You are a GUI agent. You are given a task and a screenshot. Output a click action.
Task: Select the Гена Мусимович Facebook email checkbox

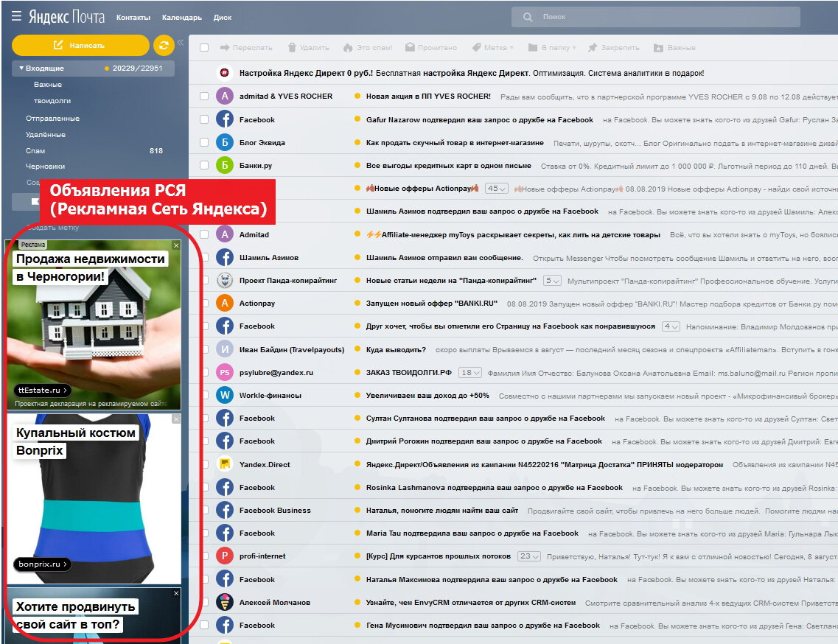click(204, 625)
